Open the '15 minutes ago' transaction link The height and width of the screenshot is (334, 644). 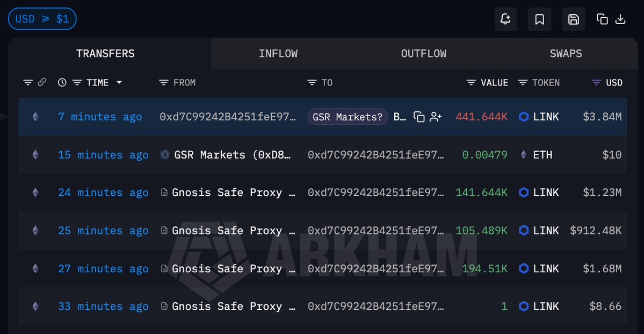pyautogui.click(x=104, y=155)
